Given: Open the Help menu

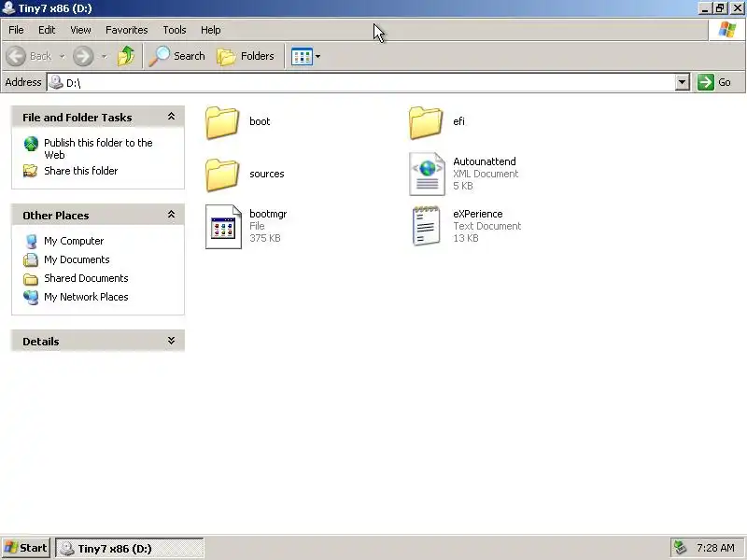Looking at the screenshot, I should pyautogui.click(x=211, y=30).
